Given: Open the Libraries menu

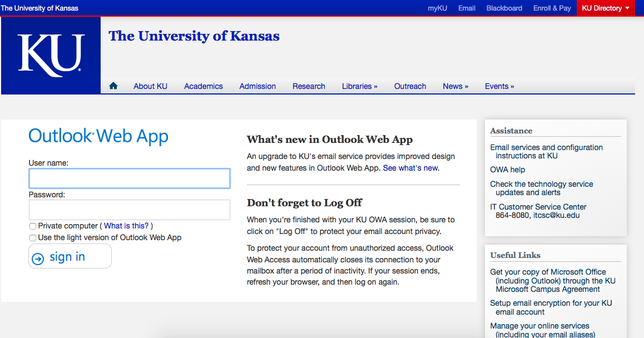Looking at the screenshot, I should tap(359, 86).
